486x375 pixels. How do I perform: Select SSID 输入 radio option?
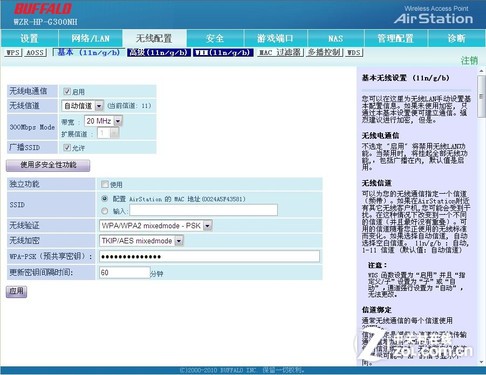[x=105, y=211]
